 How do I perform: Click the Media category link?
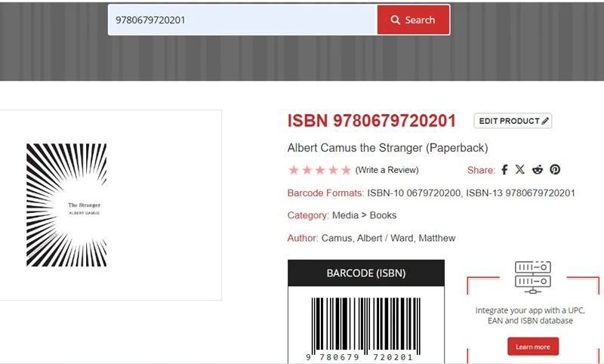345,215
